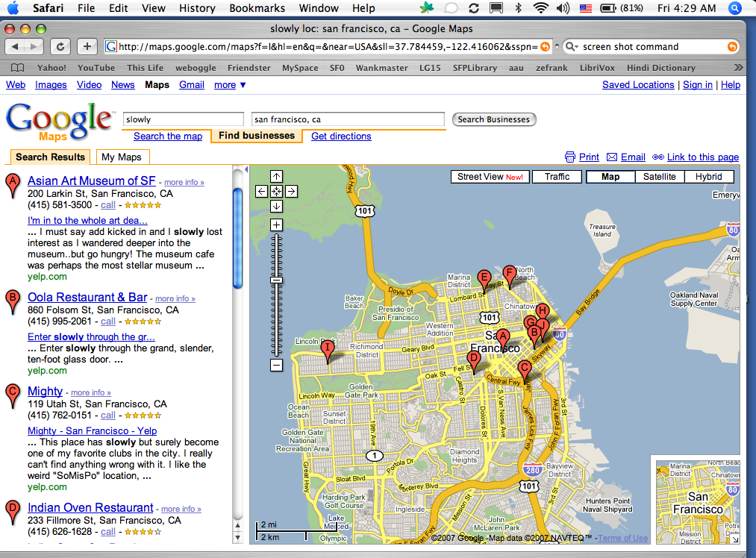Click the overview minimap thumbnail
This screenshot has width=756, height=558.
click(697, 502)
